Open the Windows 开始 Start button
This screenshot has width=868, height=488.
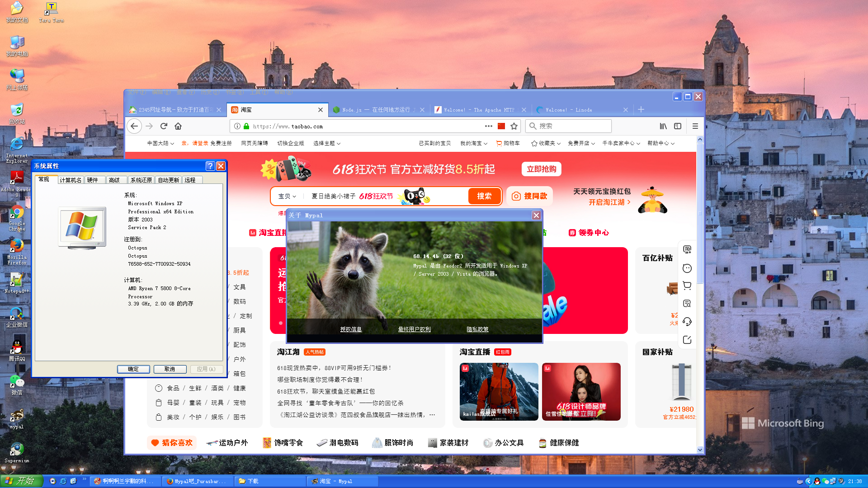pos(21,481)
